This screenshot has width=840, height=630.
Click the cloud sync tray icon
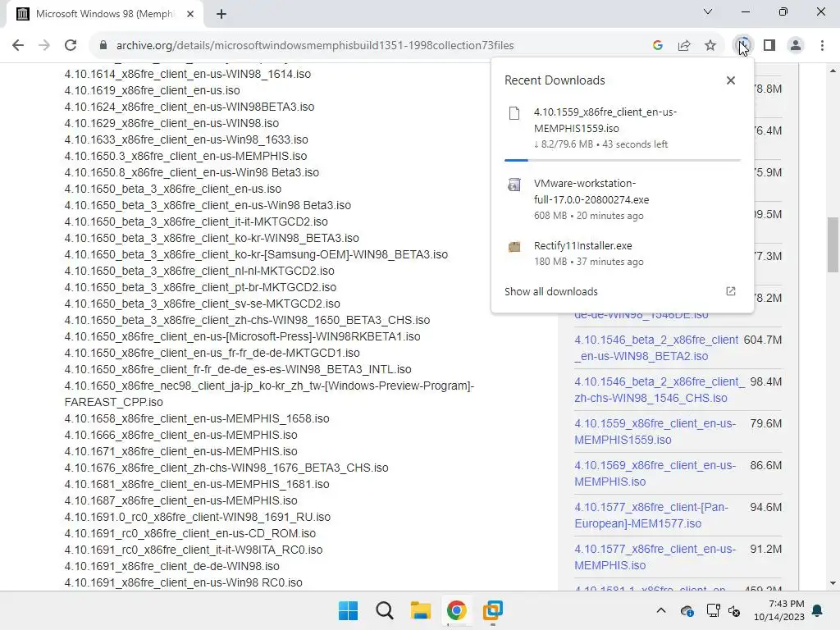click(687, 610)
